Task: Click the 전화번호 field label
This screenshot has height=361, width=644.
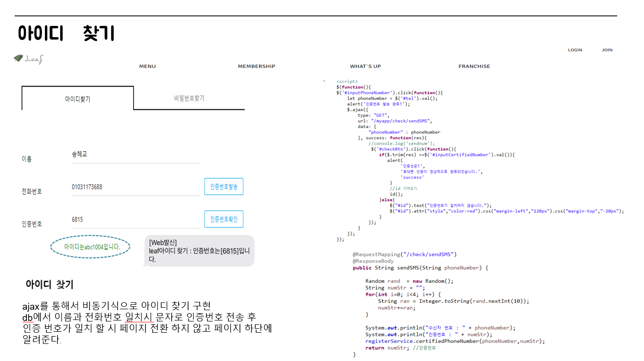Action: coord(32,191)
